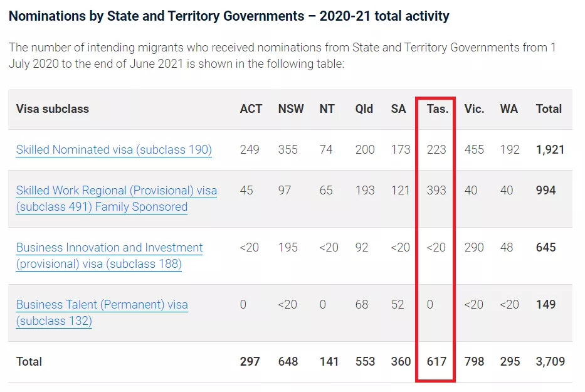Open Business Innovation and Investment visa link

[109, 248]
